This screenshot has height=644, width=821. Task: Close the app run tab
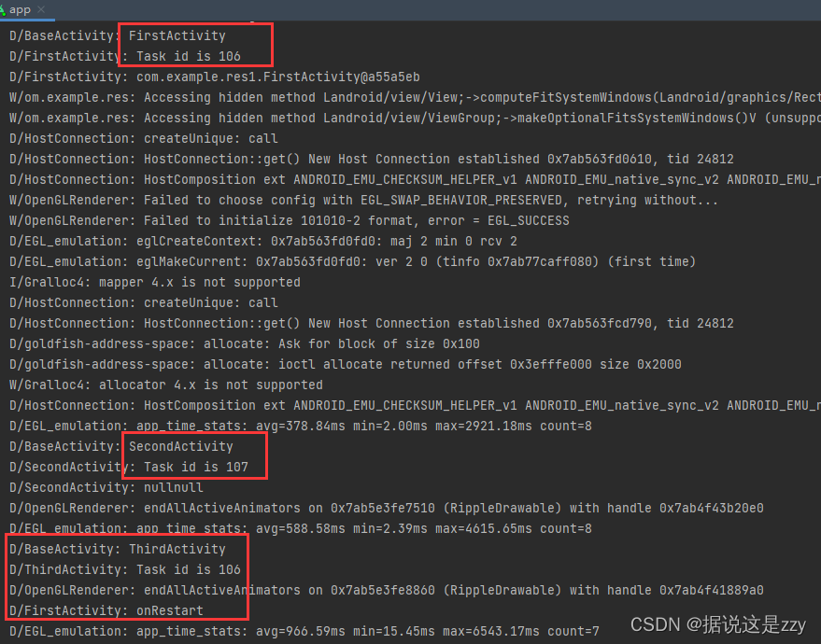click(41, 9)
